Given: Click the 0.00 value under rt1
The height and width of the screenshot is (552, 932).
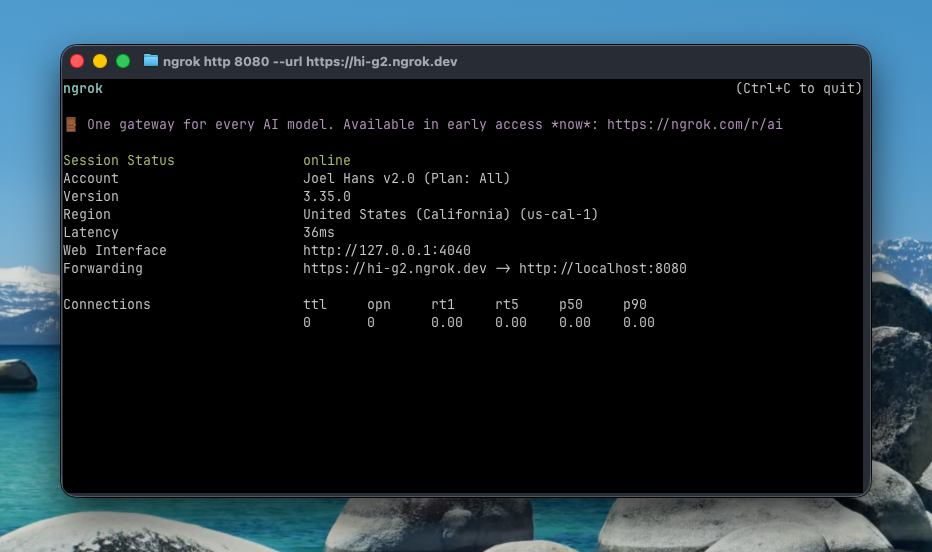Looking at the screenshot, I should click(447, 323).
